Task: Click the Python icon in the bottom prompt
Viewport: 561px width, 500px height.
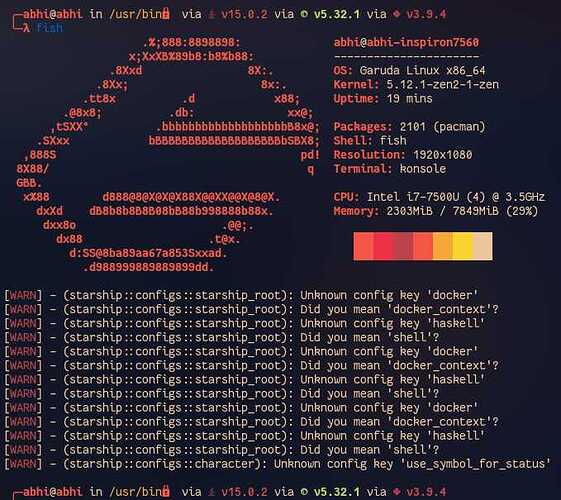Action: pyautogui.click(x=397, y=491)
